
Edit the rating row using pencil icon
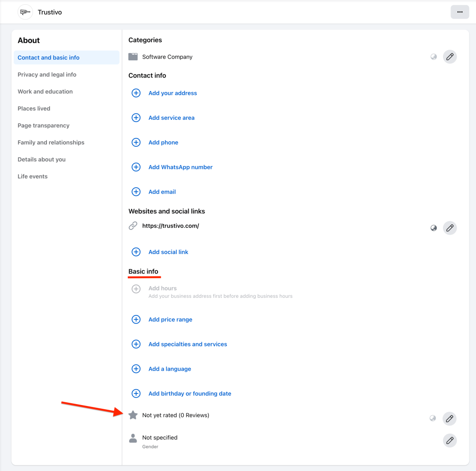coord(450,419)
